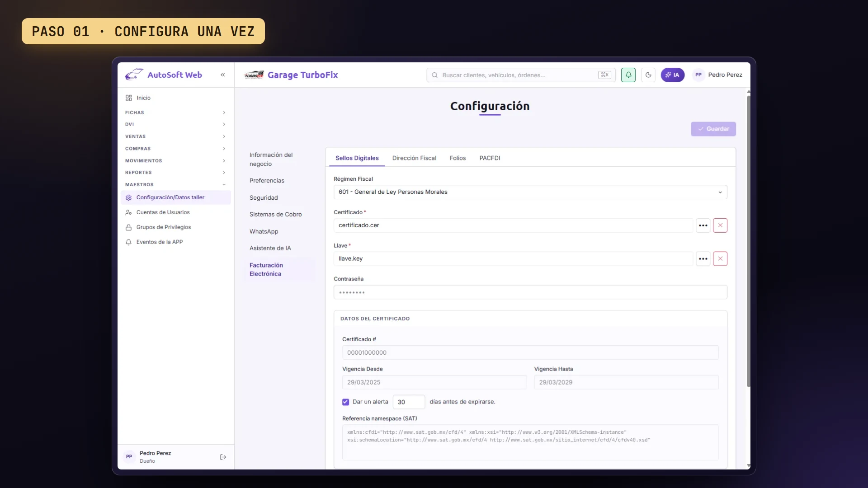Click the AutoSoft Web car logo
This screenshot has height=488, width=868.
coord(134,75)
